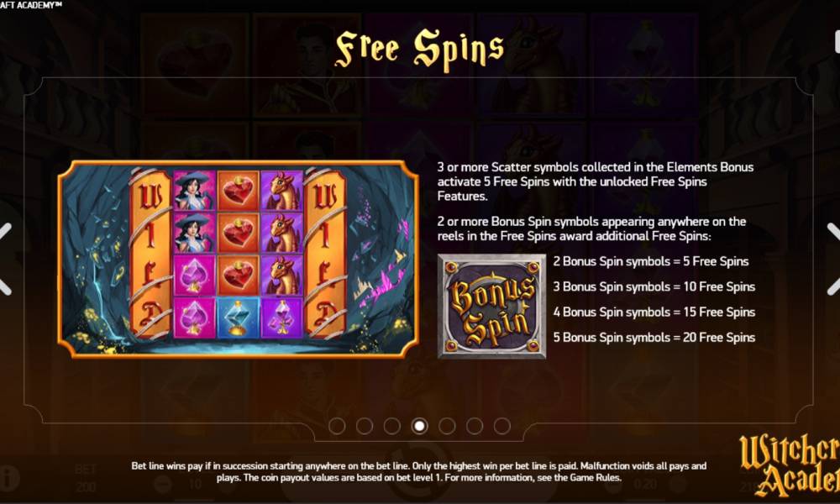Open the dimmed info 'i' icon

click(x=8, y=478)
